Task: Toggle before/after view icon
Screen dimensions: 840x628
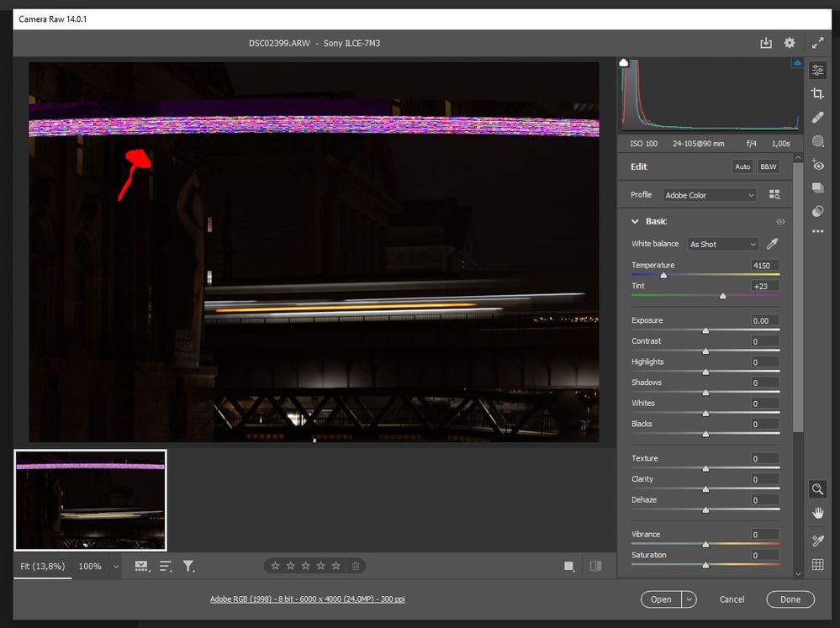Action: [595, 566]
